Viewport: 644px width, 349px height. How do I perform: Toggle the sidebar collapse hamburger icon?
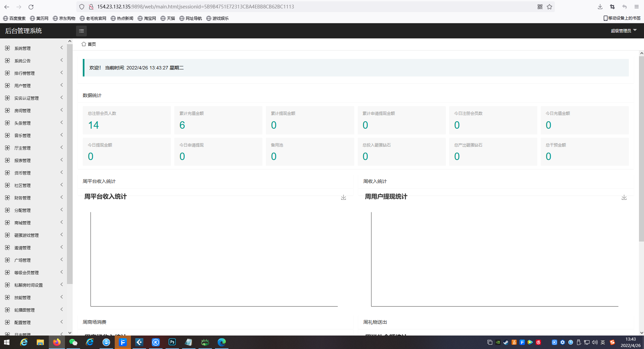pos(81,31)
